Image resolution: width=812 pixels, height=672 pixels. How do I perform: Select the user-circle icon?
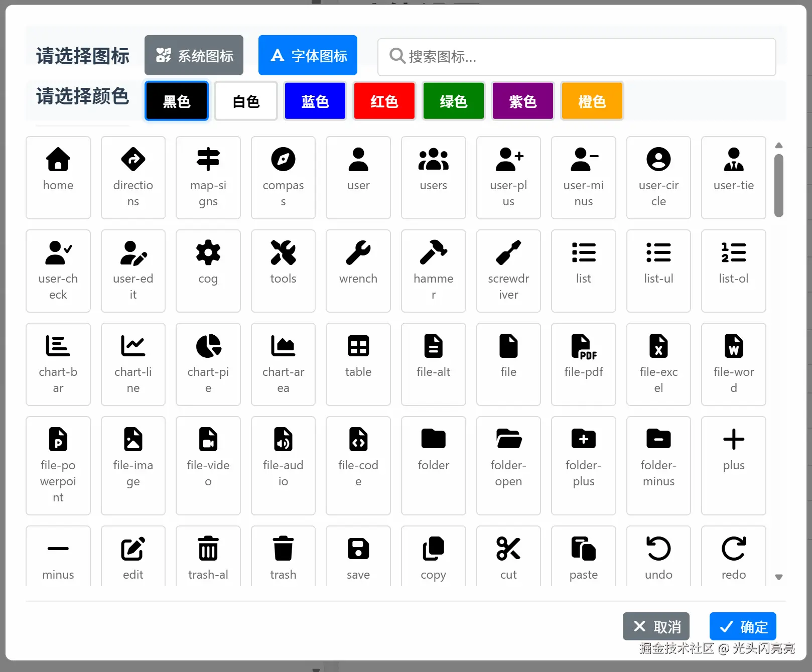(658, 177)
